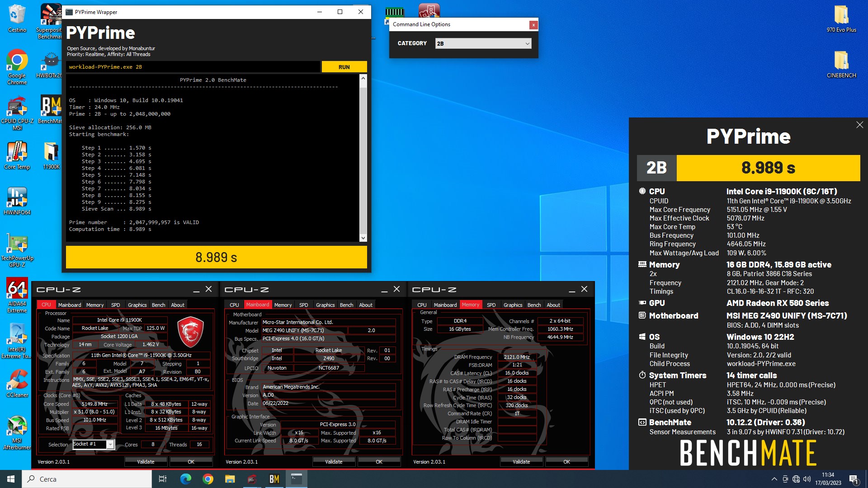Viewport: 868px width, 488px height.
Task: Click scrollbar up arrow in PYPrime output
Action: coord(363,79)
